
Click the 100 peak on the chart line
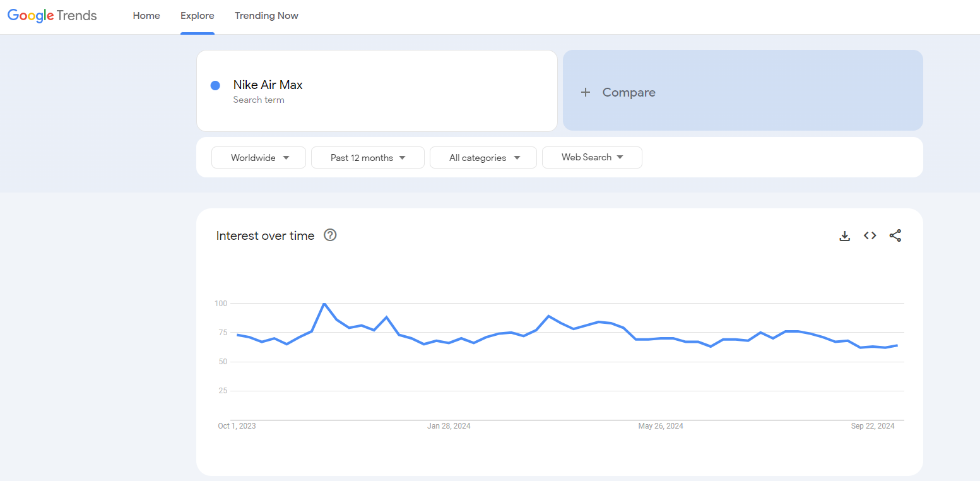[x=324, y=304]
